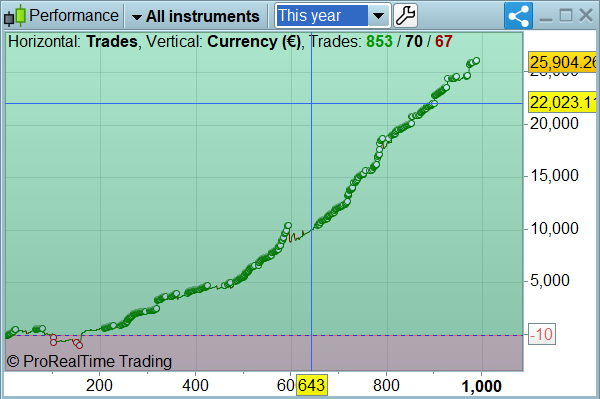Click the 20,000 vertical axis label

(x=554, y=123)
